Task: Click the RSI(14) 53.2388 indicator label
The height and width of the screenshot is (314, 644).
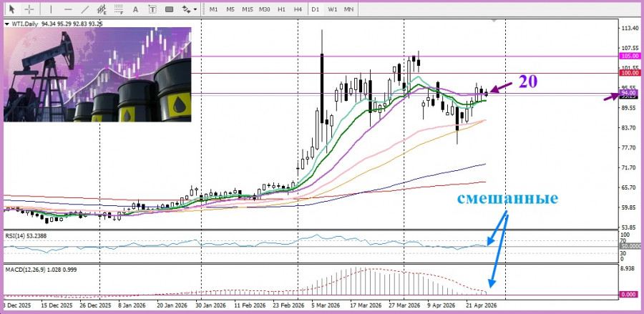Action: [x=26, y=235]
